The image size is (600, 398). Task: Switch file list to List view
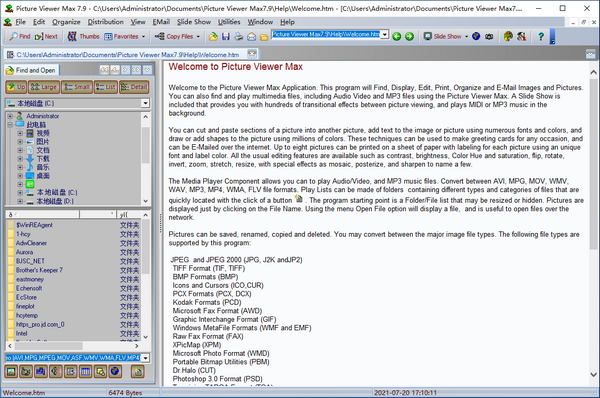pyautogui.click(x=106, y=87)
